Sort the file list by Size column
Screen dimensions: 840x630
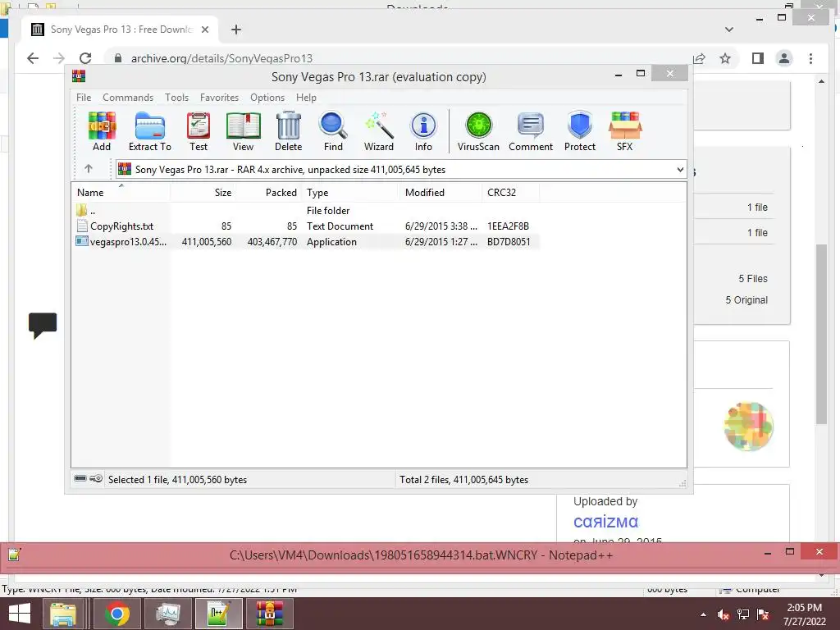tap(203, 192)
